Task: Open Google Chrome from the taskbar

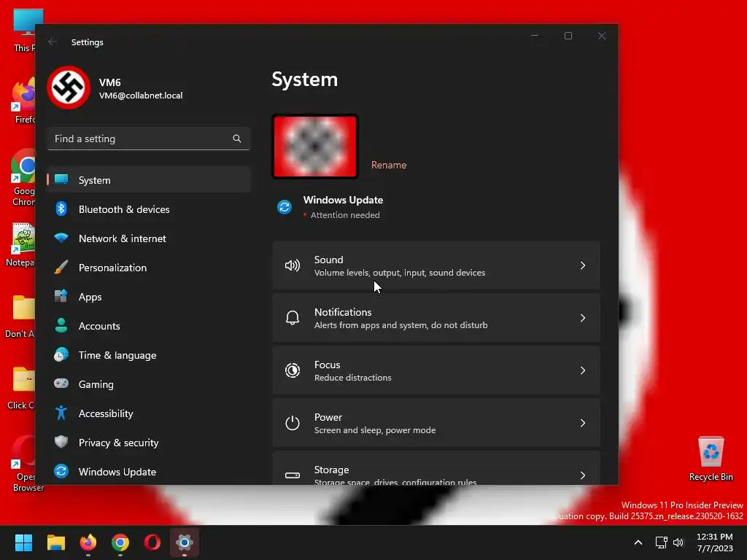Action: click(120, 542)
